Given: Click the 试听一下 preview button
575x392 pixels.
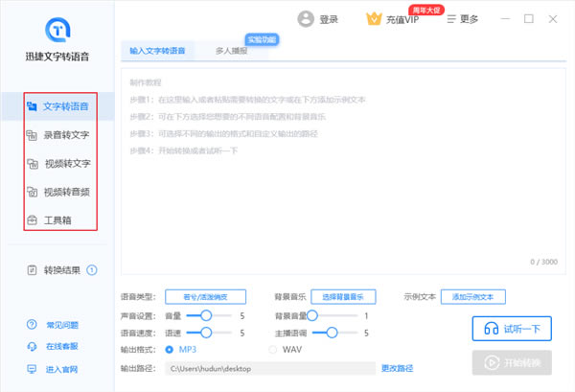Looking at the screenshot, I should (x=512, y=329).
